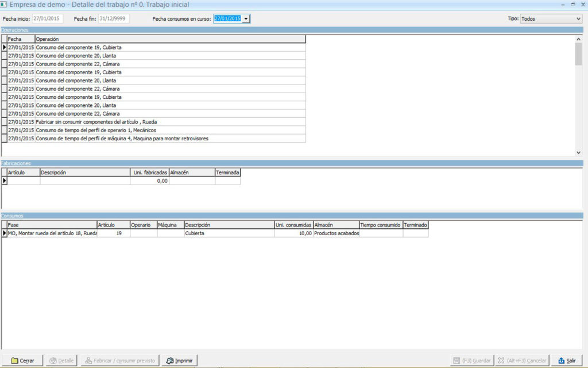
Task: Click the Operación column header
Action: coord(170,39)
